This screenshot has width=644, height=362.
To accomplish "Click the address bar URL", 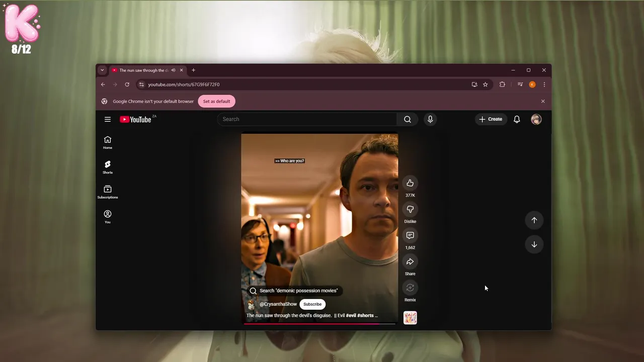I will coord(184,84).
